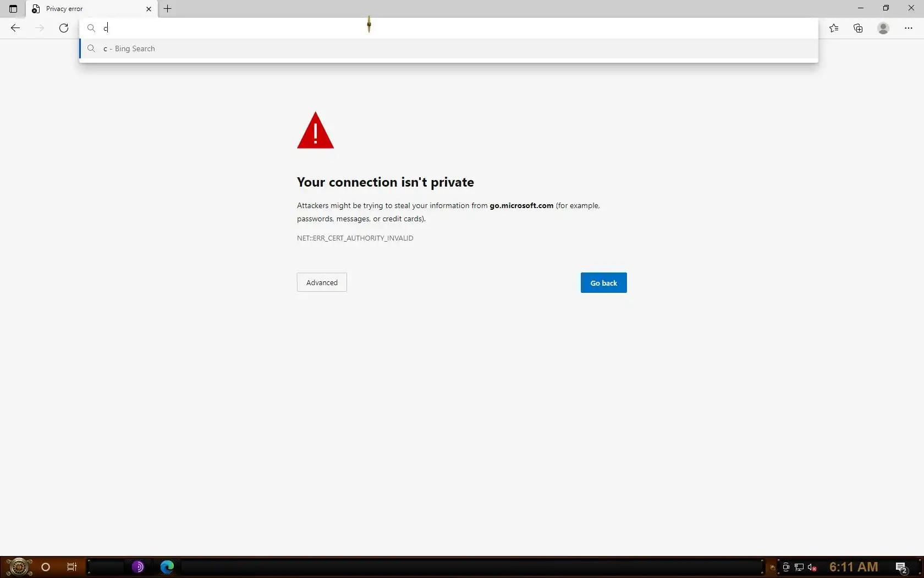Open the Collections icon
This screenshot has height=578, width=924.
[858, 28]
